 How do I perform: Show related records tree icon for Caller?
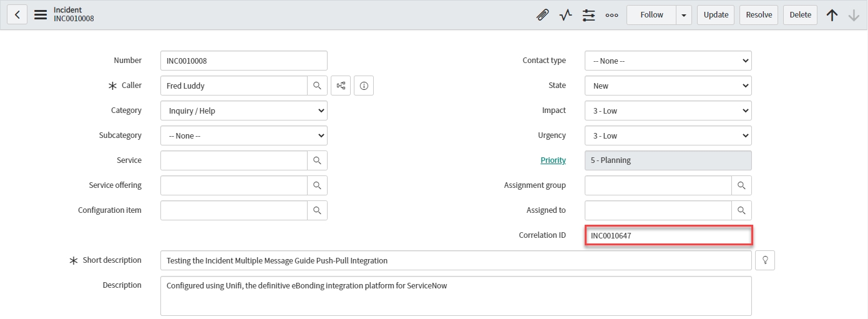coord(341,86)
